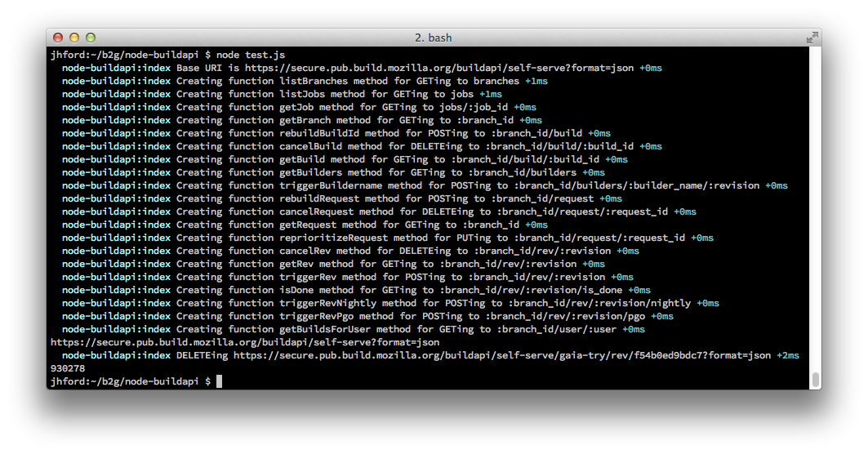Click the 'getJob' function text
The image size is (868, 454).
coord(296,107)
